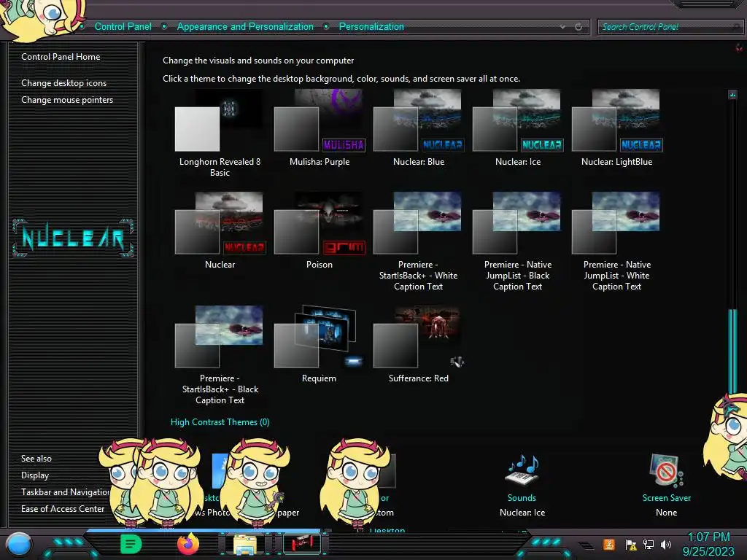This screenshot has width=747, height=560.
Task: Click the High Contrast Themes (0) heading
Action: coord(220,422)
